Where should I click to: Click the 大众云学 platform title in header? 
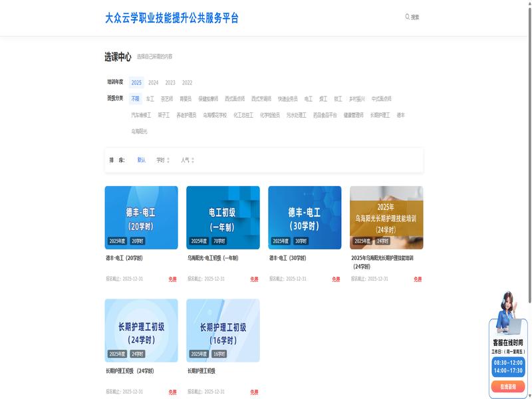click(172, 18)
